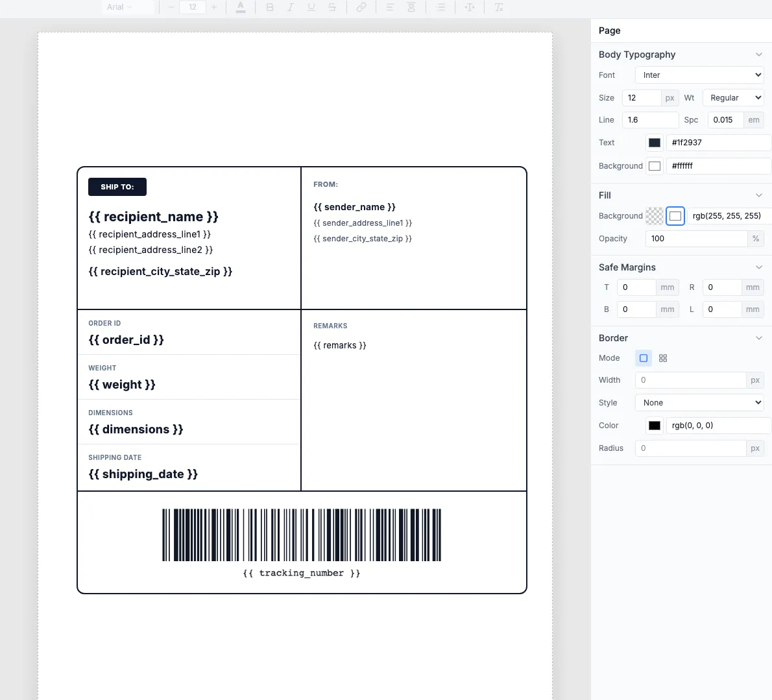Select the solid white fill swatch
Screen dimensions: 772x700
pyautogui.click(x=675, y=215)
